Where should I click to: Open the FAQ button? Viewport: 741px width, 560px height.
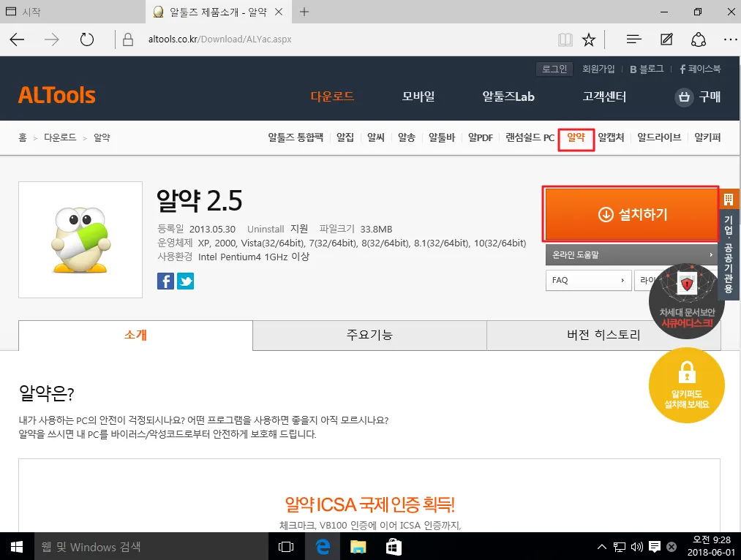click(588, 280)
